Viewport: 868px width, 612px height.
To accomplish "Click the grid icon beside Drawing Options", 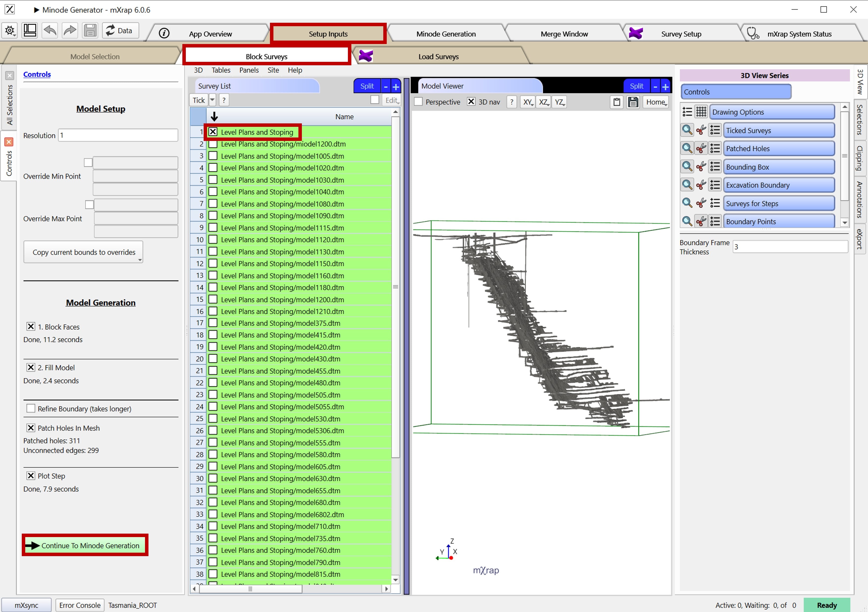I will [x=701, y=112].
